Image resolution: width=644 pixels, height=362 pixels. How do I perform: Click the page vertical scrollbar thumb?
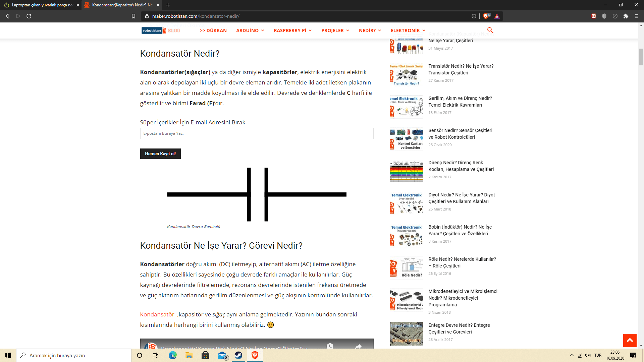(x=641, y=57)
